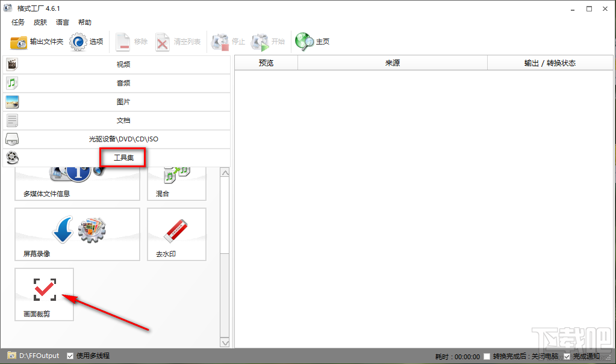Open the 混合 mux tool
The image size is (616, 364).
coord(177,184)
